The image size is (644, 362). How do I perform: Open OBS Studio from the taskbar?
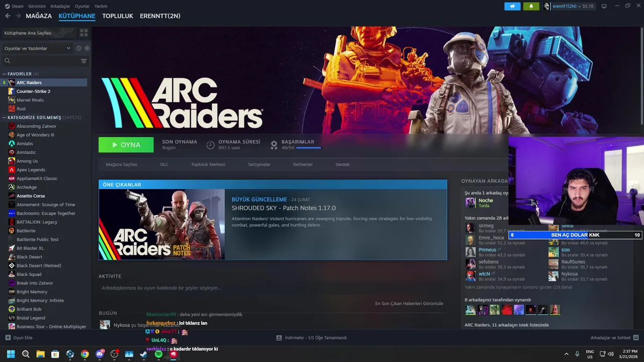point(114,354)
